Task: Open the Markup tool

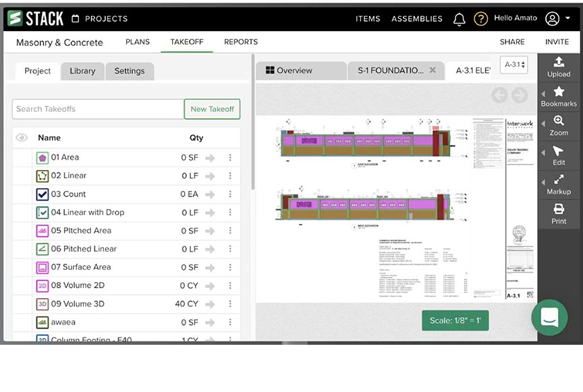Action: [x=559, y=184]
